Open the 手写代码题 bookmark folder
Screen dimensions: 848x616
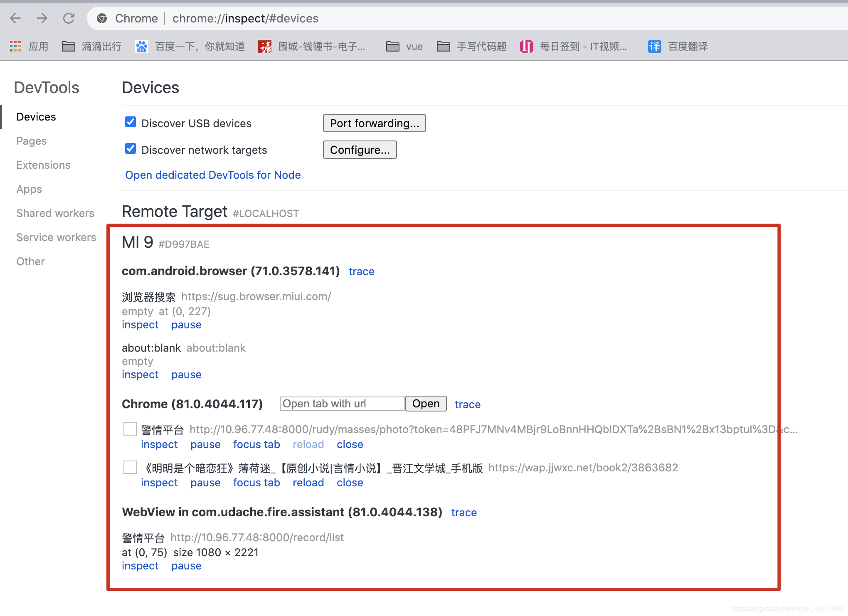click(x=471, y=46)
